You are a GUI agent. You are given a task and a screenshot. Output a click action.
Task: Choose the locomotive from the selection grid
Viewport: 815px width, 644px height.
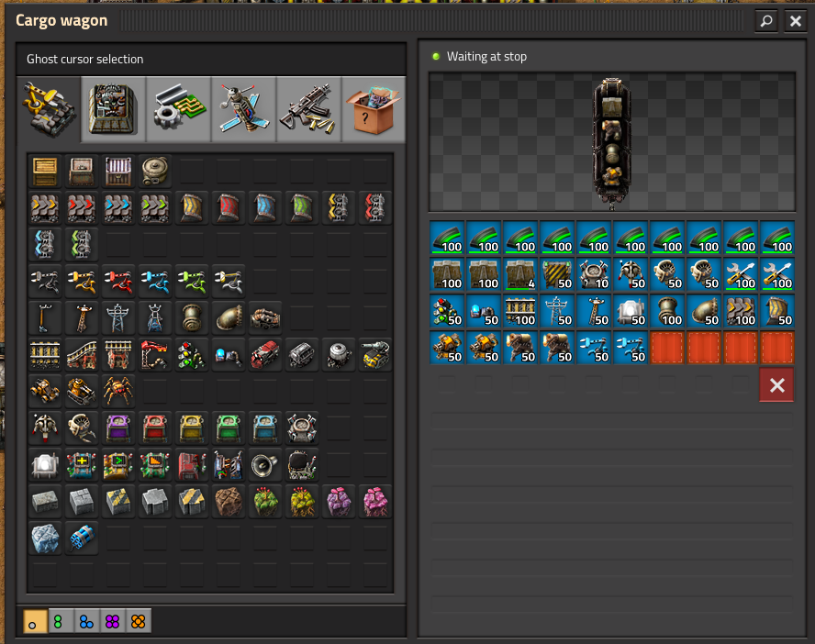(x=265, y=353)
